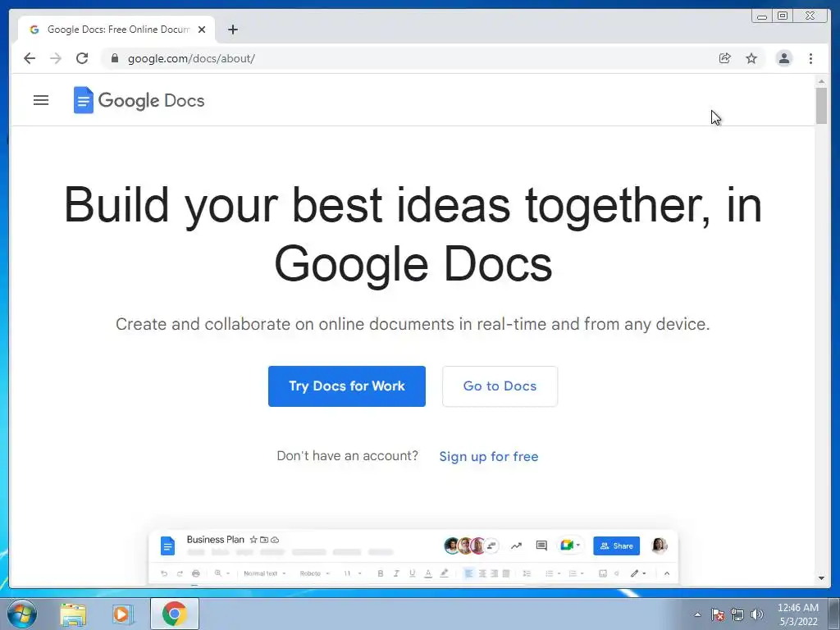Viewport: 840px width, 630px height.
Task: Open a new browser tab
Action: click(232, 30)
